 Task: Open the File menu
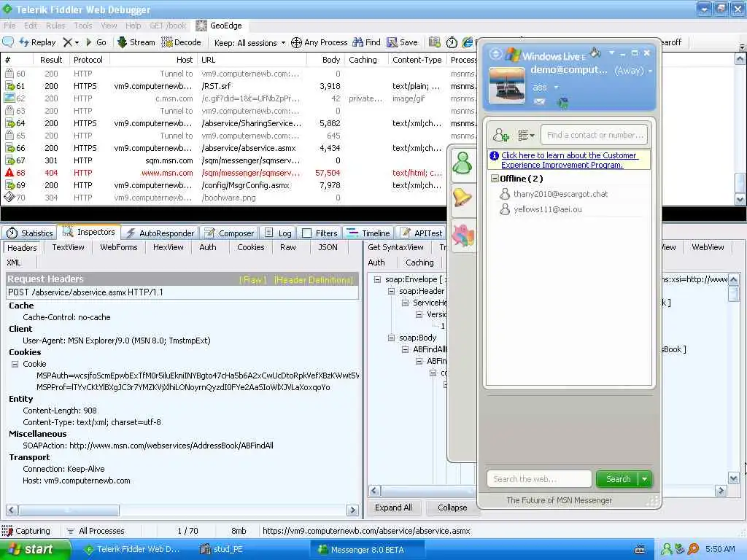pos(9,26)
